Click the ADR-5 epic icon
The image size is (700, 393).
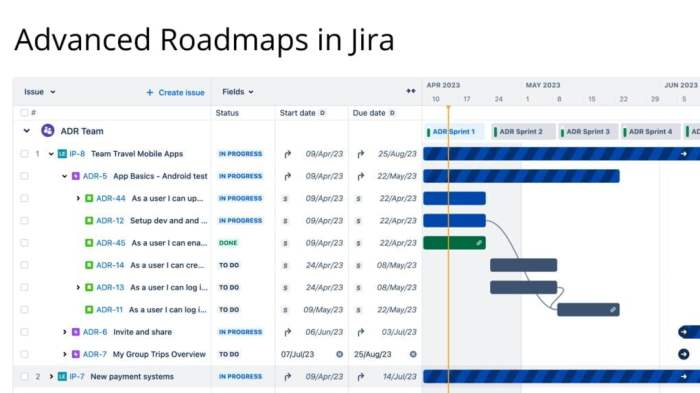click(x=76, y=176)
